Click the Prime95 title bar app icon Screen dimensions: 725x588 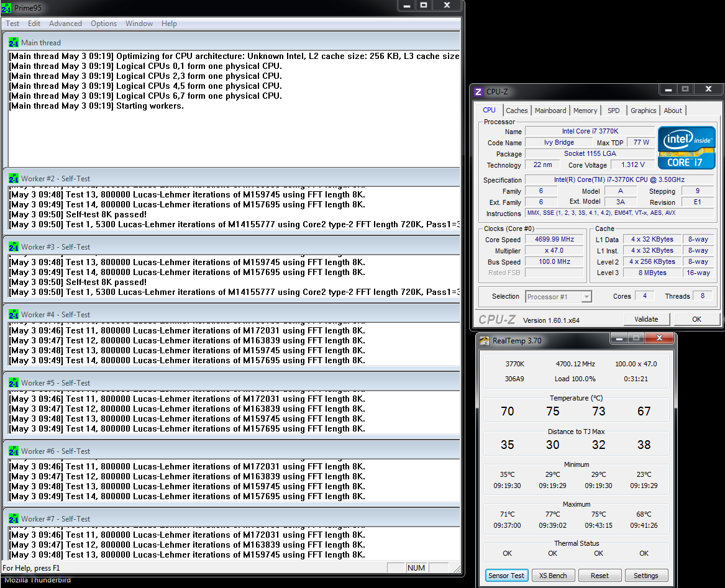pyautogui.click(x=6, y=8)
